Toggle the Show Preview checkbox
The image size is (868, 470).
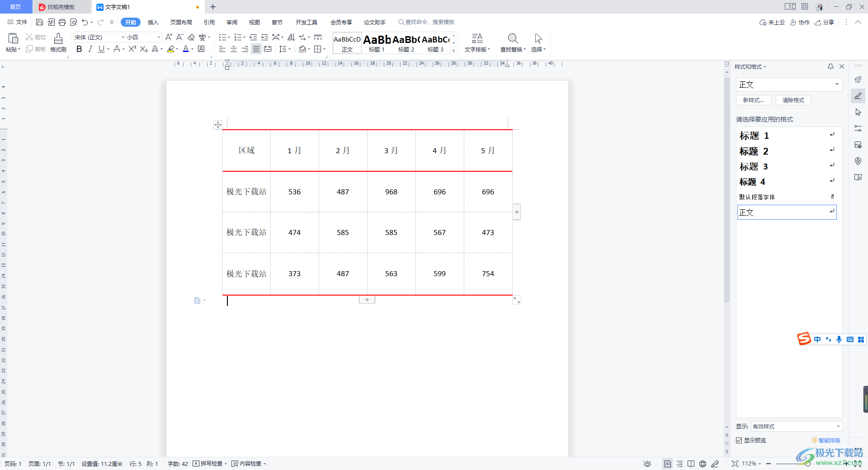[739, 440]
